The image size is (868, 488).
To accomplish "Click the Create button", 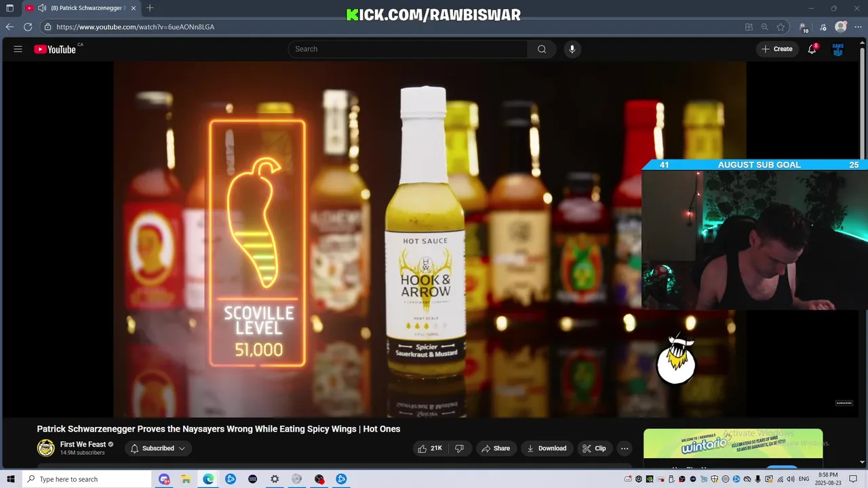I will [777, 49].
